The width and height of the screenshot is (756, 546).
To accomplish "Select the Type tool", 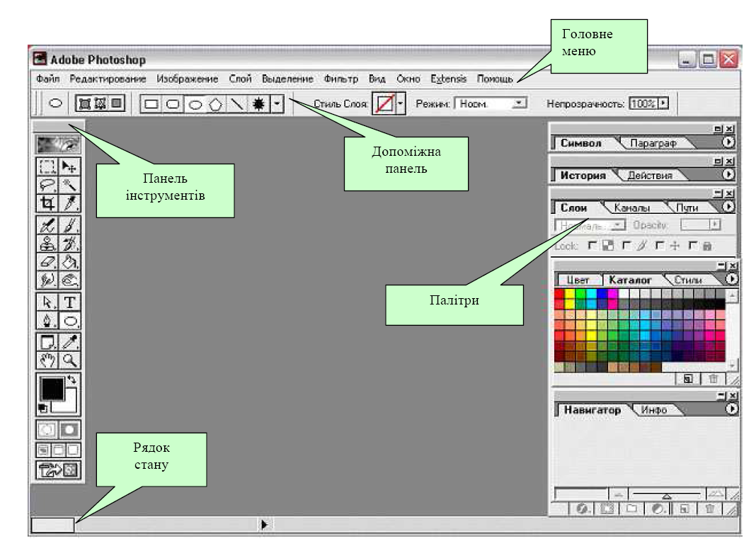I will click(x=69, y=302).
